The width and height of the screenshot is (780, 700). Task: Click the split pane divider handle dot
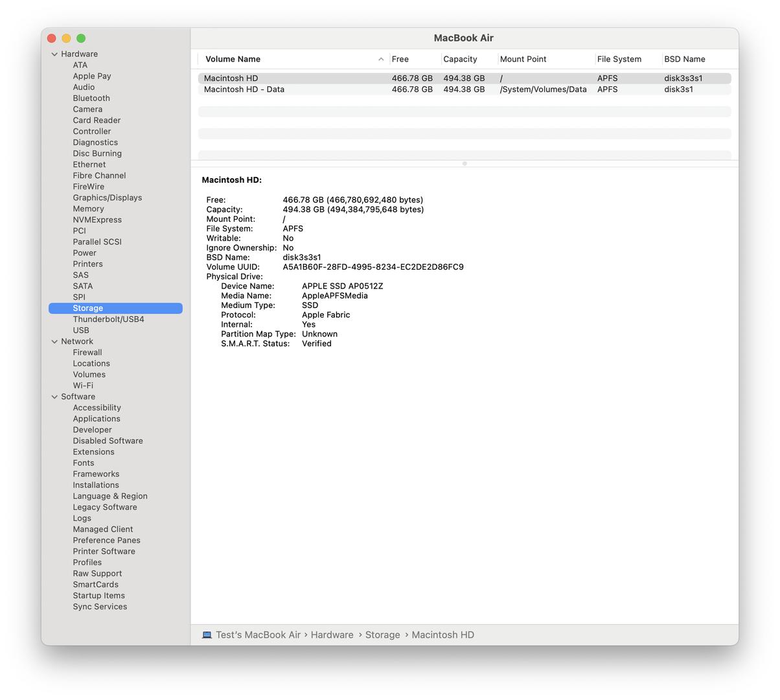(465, 163)
